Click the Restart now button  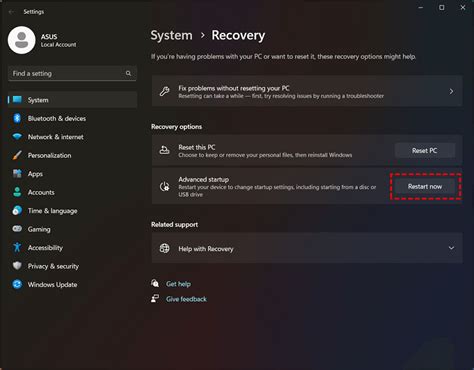coord(425,187)
